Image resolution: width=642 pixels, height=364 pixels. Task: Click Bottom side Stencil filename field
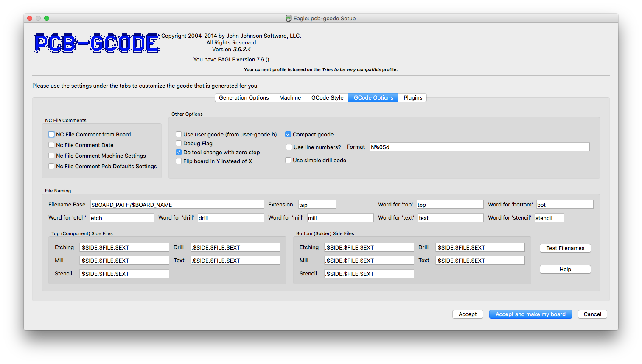click(369, 274)
